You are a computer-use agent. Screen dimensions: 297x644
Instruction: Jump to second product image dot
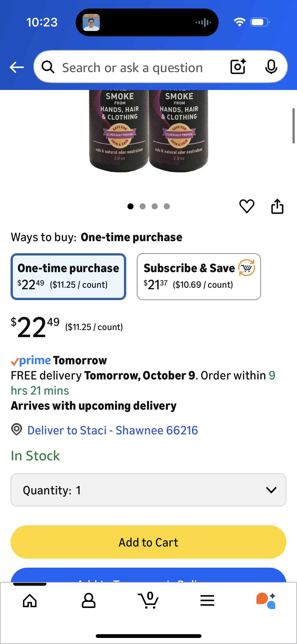coord(143,206)
